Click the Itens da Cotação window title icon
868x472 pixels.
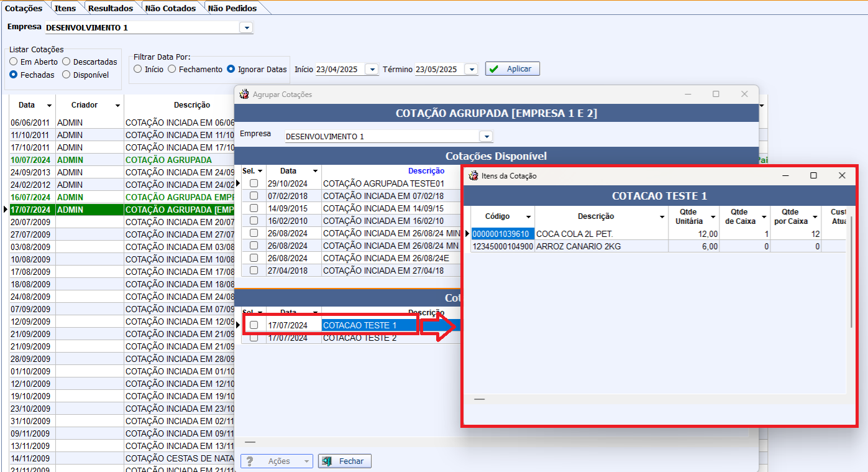[x=473, y=176]
